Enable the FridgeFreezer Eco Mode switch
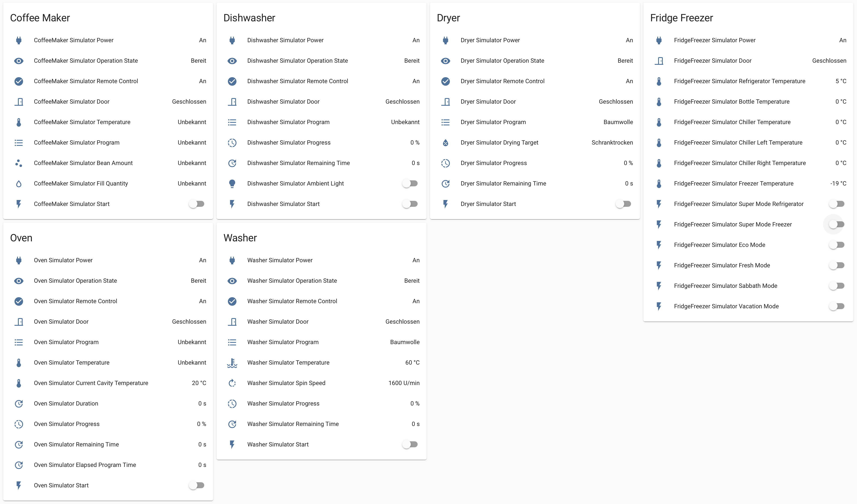The width and height of the screenshot is (857, 504). tap(837, 245)
